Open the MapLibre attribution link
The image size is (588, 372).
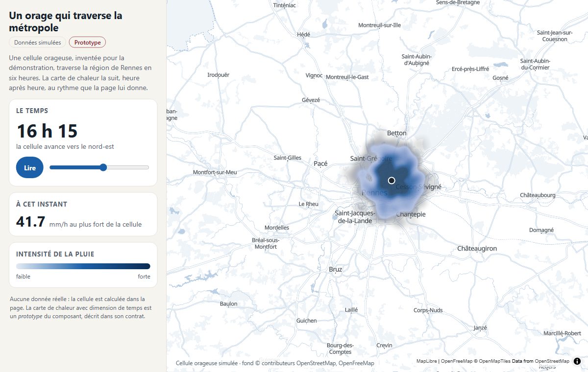[x=427, y=361]
